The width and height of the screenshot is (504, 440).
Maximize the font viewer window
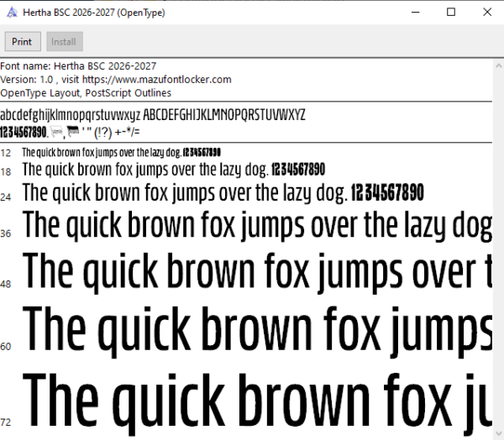pos(451,13)
